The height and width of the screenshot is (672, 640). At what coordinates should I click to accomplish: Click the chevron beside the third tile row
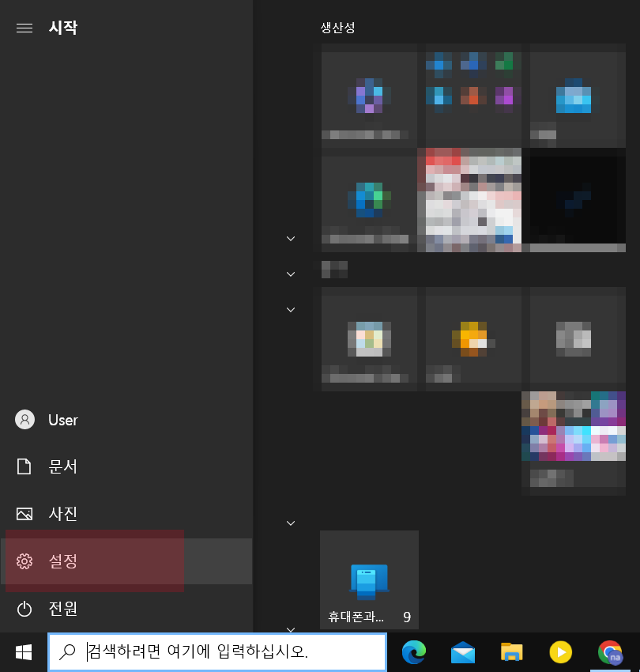[x=291, y=310]
